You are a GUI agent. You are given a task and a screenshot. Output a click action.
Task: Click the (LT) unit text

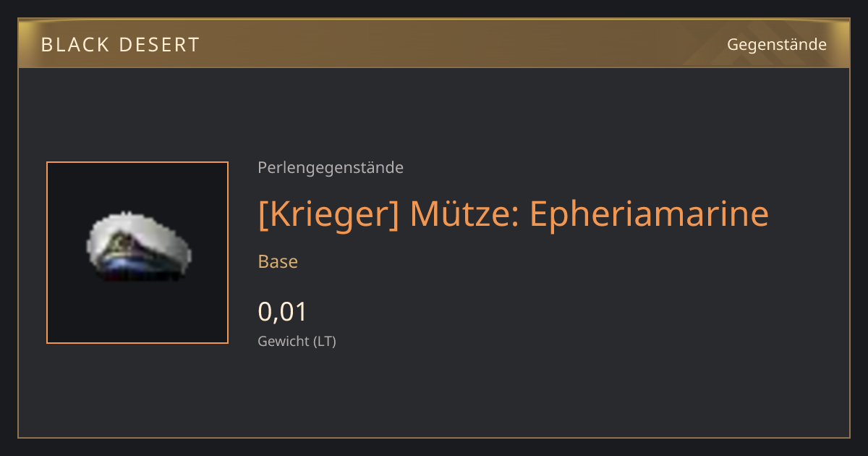tap(324, 341)
